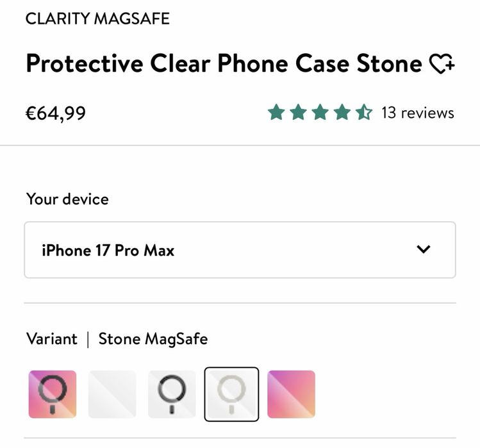Click the €64,99 price
Viewport: 480px width, 448px height.
tap(55, 113)
